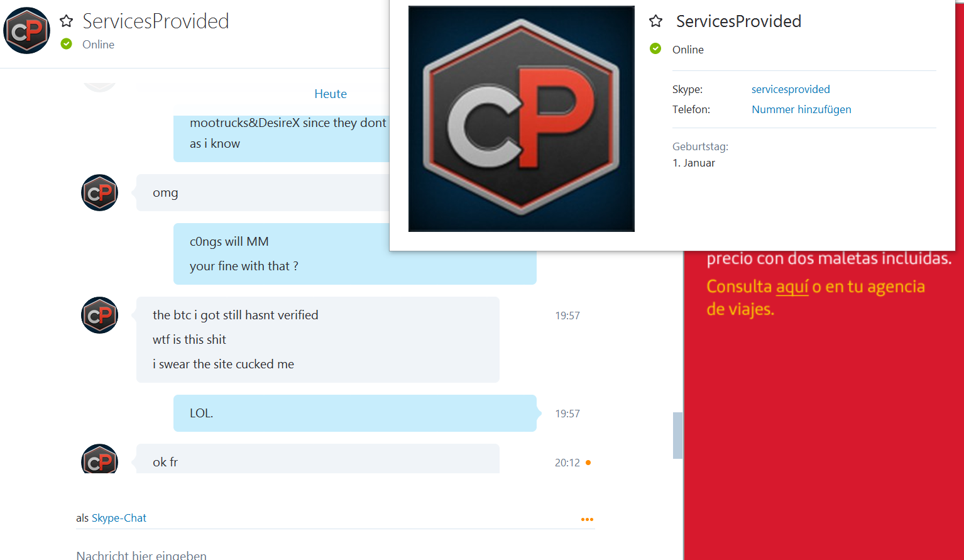This screenshot has height=560, width=964.
Task: Select the 'c0ngs will MM' message bubble
Action: (355, 254)
